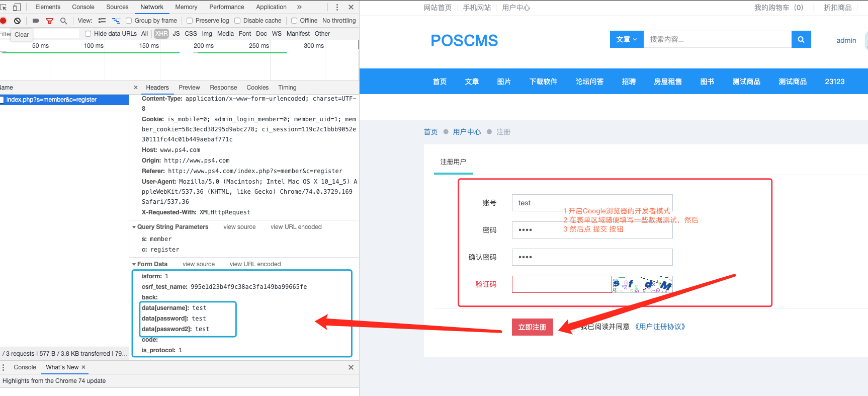
Task: Switch to large request rows view icon
Action: 102,21
